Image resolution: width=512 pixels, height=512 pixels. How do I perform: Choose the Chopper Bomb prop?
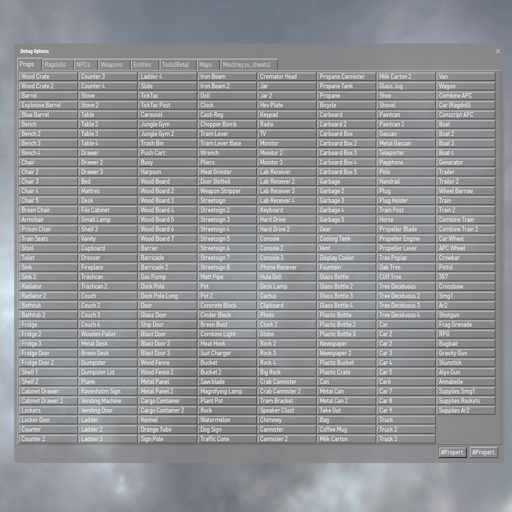tap(227, 124)
